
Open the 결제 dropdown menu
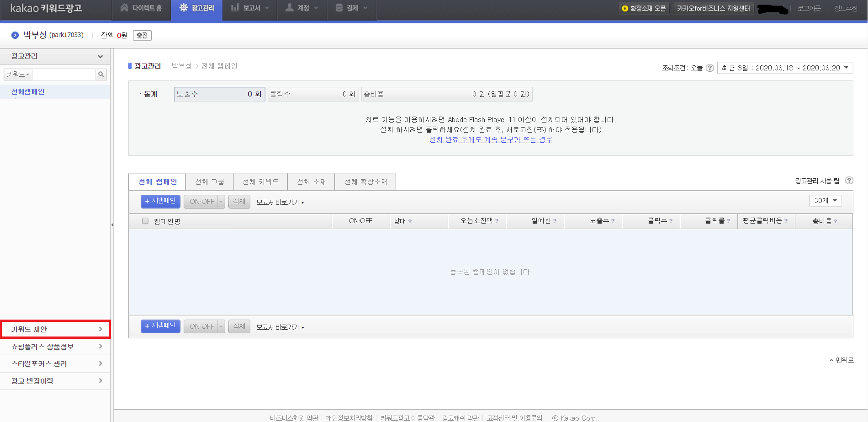pyautogui.click(x=351, y=8)
